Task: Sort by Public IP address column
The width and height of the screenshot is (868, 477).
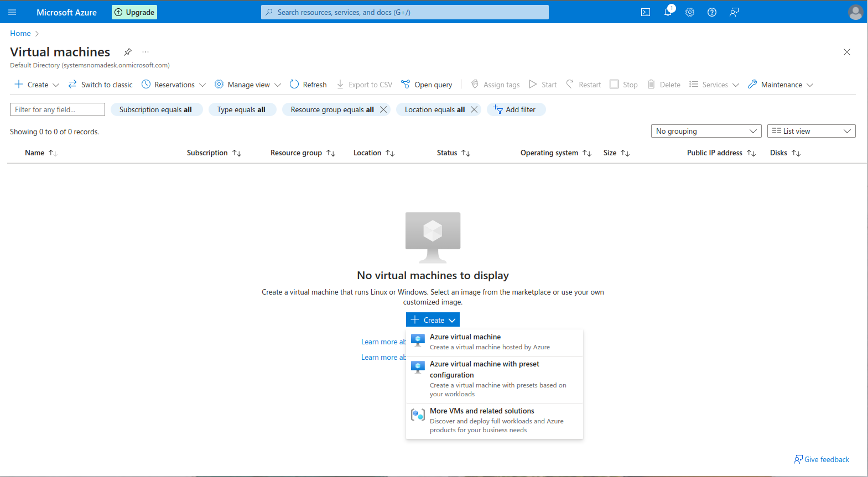Action: 721,153
